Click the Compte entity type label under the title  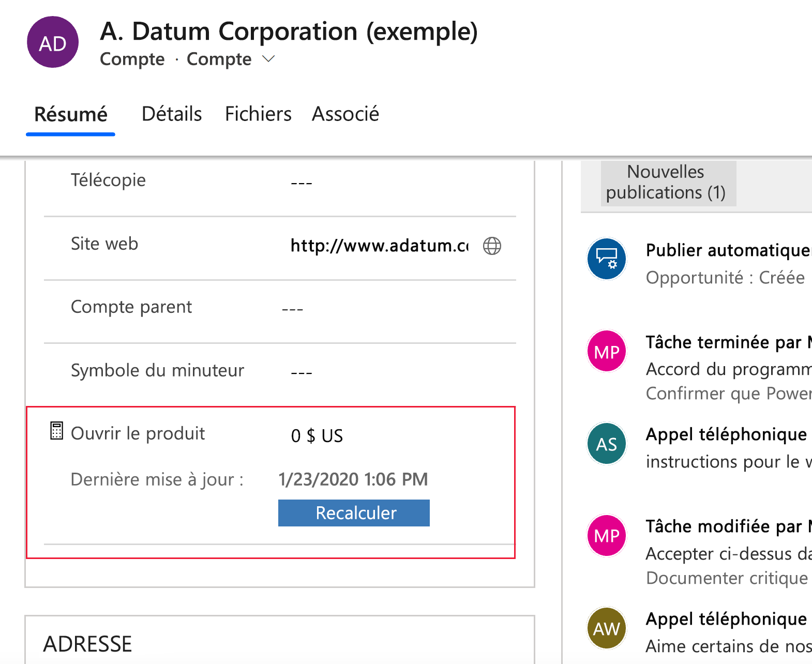click(x=132, y=59)
